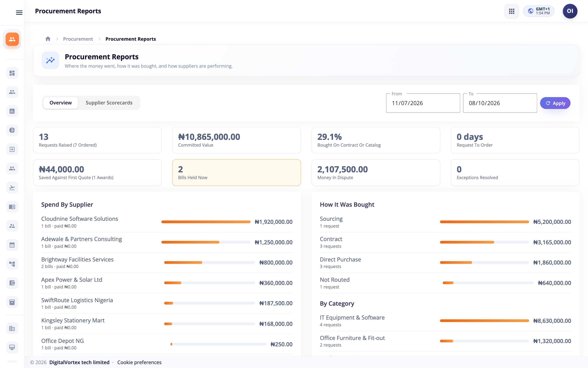Screen dimensions: 588x368
Task: Click the Apply button
Action: click(x=555, y=103)
